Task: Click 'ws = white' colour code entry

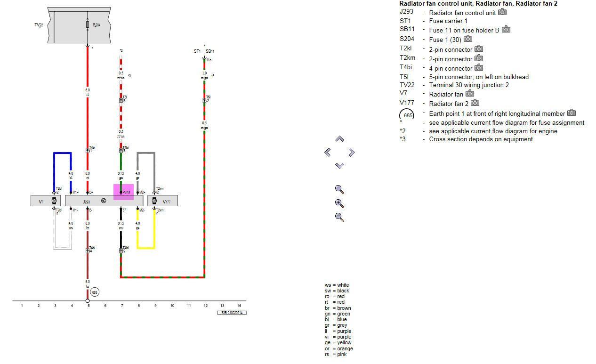Action: [x=337, y=285]
